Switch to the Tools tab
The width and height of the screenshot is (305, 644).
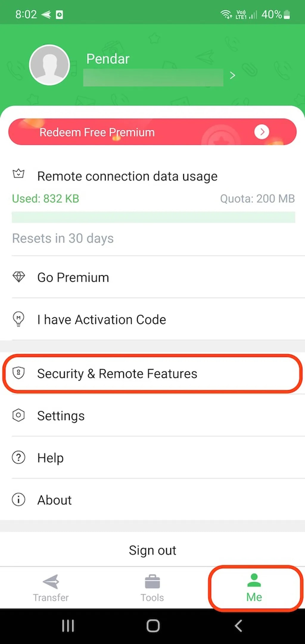(152, 588)
